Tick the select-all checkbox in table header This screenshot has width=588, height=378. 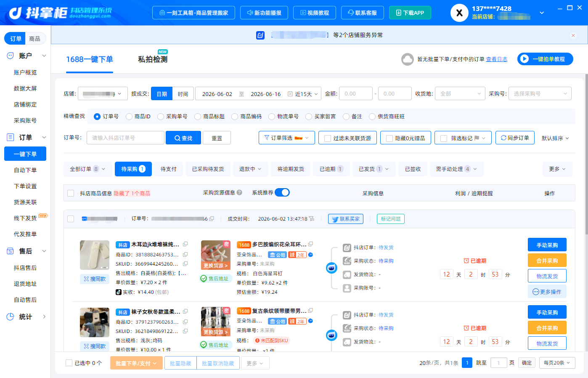[x=71, y=193]
